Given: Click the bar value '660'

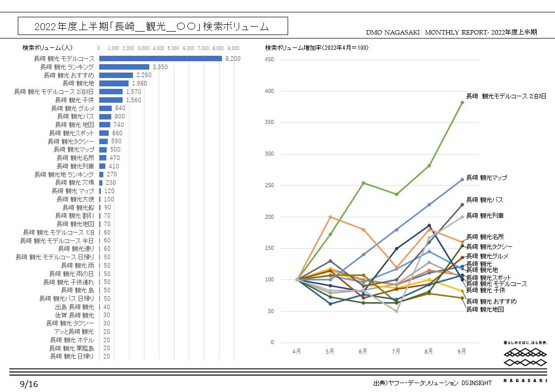Looking at the screenshot, I should (117, 133).
